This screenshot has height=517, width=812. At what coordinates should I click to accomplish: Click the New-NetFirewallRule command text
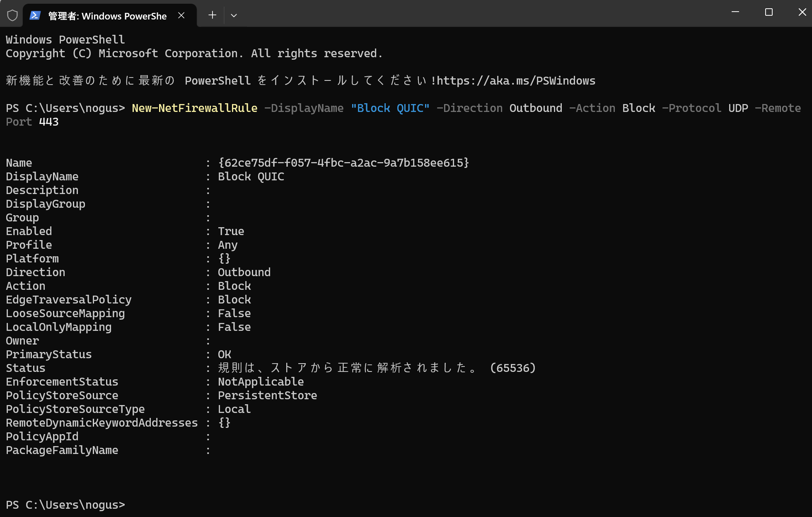pos(194,108)
